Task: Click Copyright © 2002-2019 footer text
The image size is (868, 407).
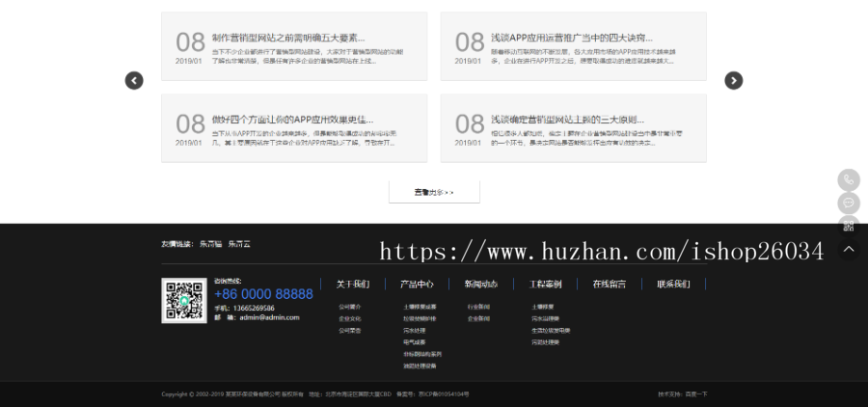Action: tap(232, 394)
